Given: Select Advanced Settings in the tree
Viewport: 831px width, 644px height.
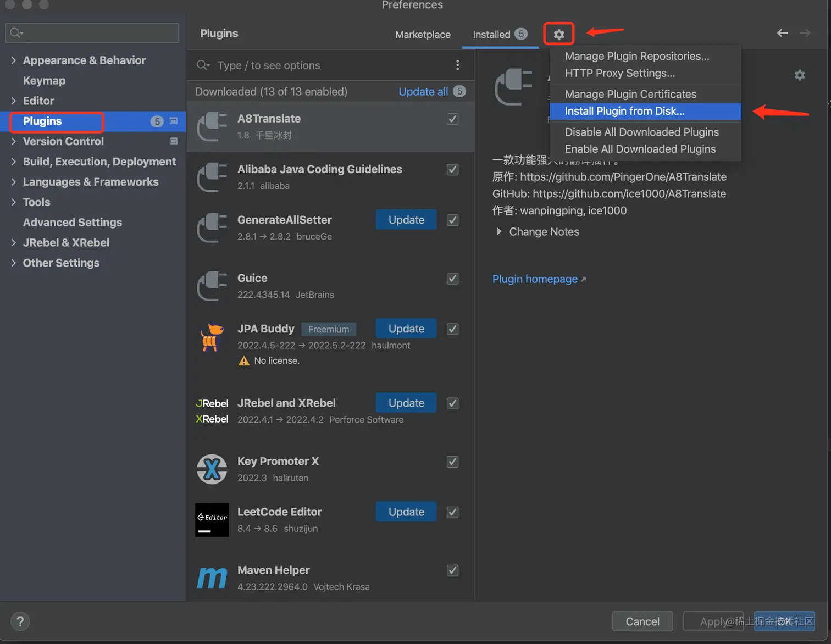Looking at the screenshot, I should point(73,223).
